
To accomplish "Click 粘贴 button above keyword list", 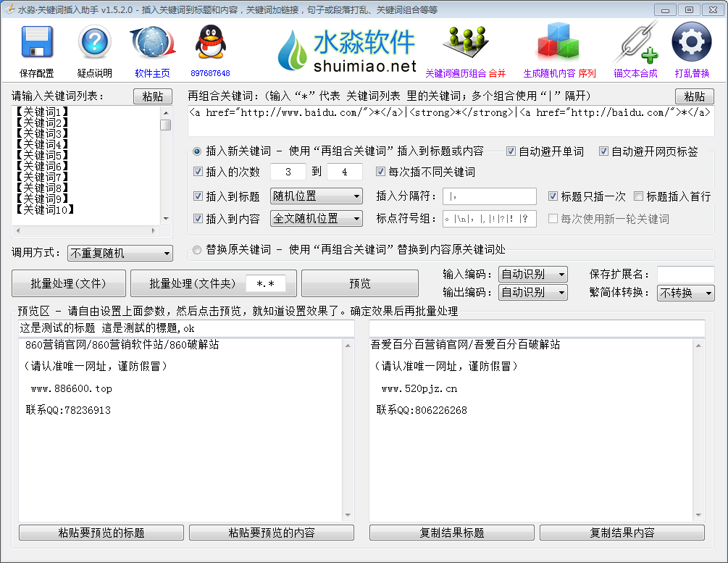I will pos(153,96).
